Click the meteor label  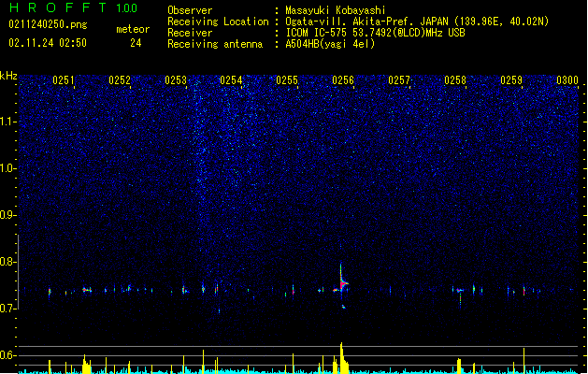[x=133, y=29]
